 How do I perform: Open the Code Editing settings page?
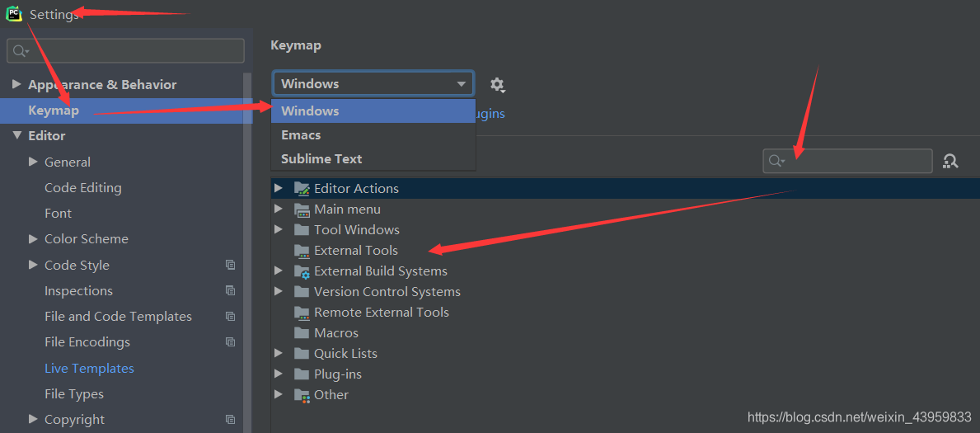pos(83,188)
